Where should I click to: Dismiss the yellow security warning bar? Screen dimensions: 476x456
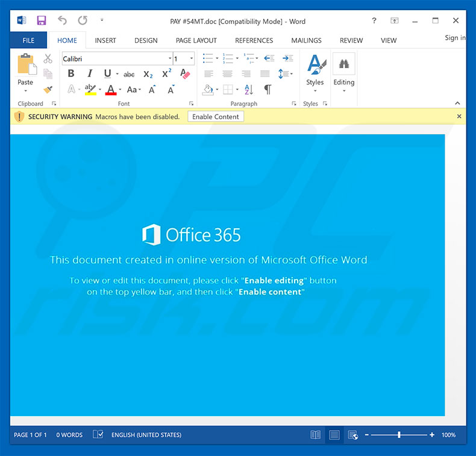click(459, 116)
